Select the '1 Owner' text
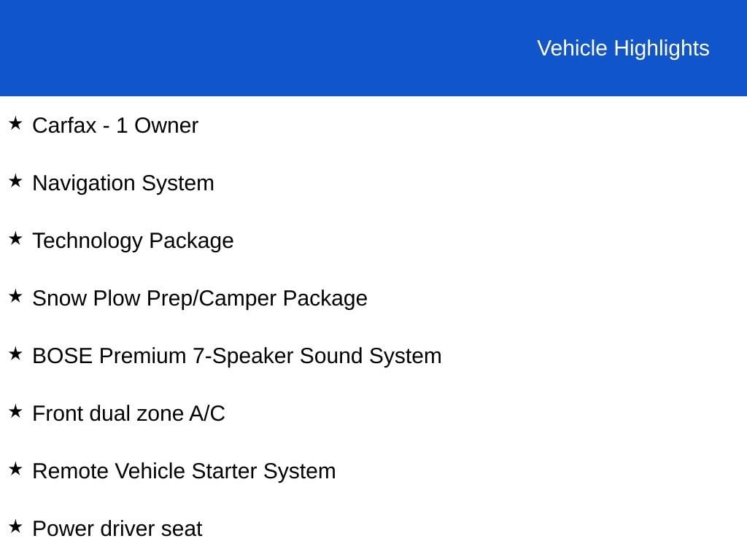747x560 pixels. pyautogui.click(x=157, y=125)
